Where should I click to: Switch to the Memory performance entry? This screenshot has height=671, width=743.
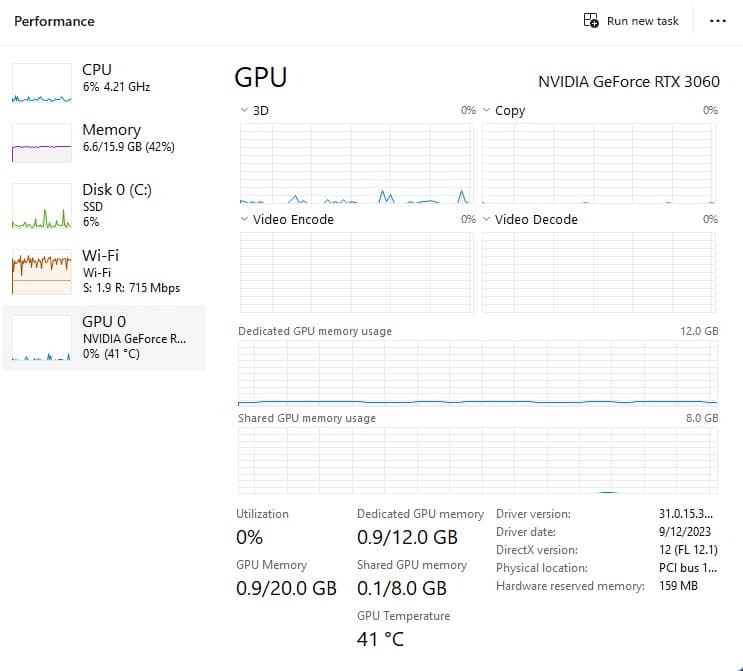(111, 130)
